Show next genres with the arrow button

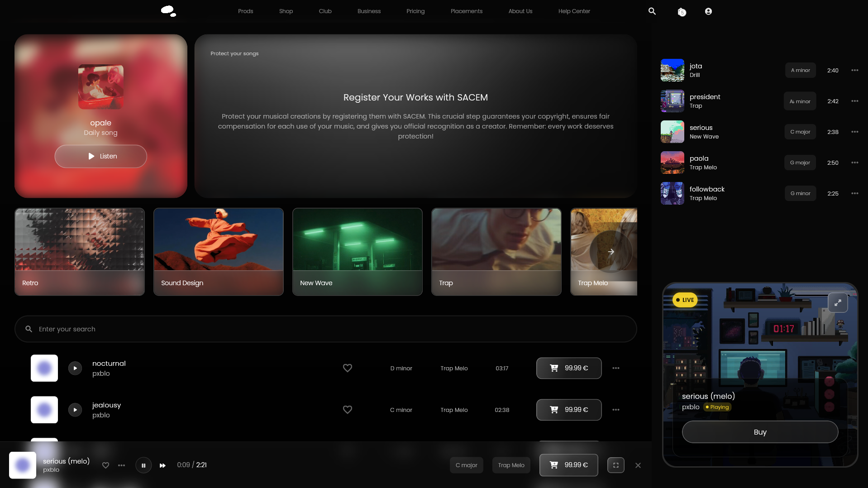pyautogui.click(x=611, y=252)
